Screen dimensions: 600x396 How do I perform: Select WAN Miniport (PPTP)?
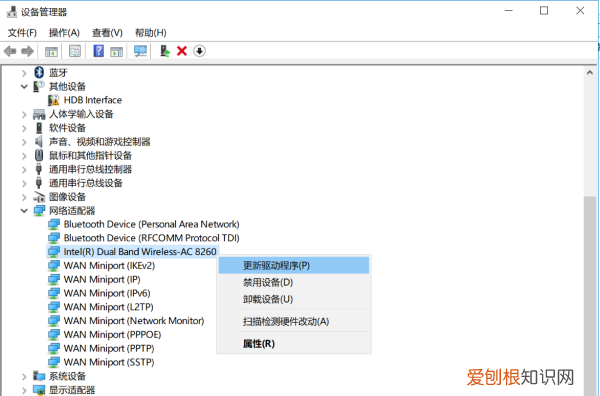[x=109, y=348]
